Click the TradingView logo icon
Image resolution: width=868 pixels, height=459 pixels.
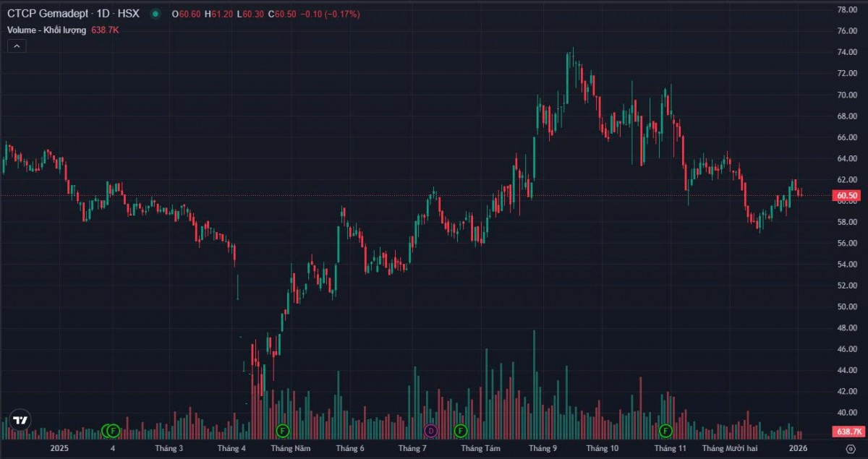(x=20, y=421)
